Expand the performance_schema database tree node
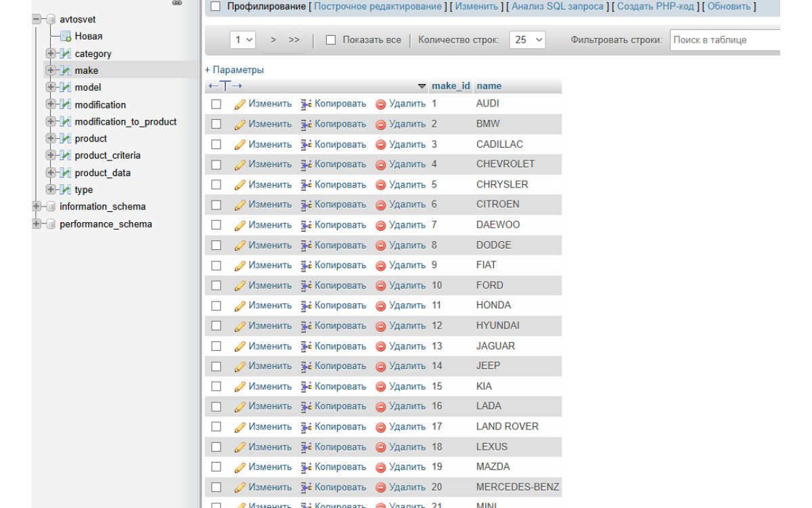The image size is (812, 508). 37,224
